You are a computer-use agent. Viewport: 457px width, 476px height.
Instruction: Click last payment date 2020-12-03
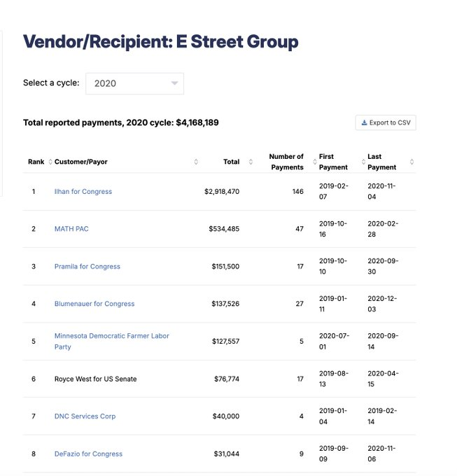382,304
